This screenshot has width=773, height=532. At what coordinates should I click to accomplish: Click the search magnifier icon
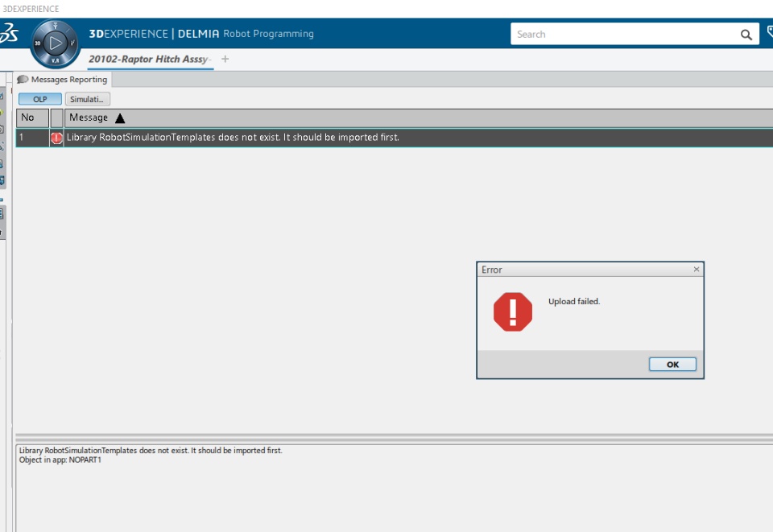(746, 35)
